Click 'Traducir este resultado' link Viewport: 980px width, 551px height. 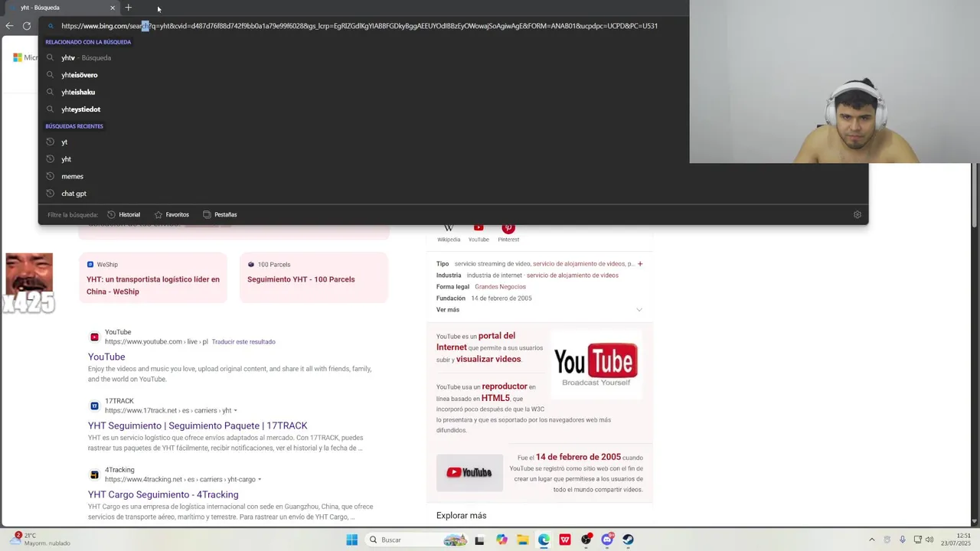coord(243,342)
